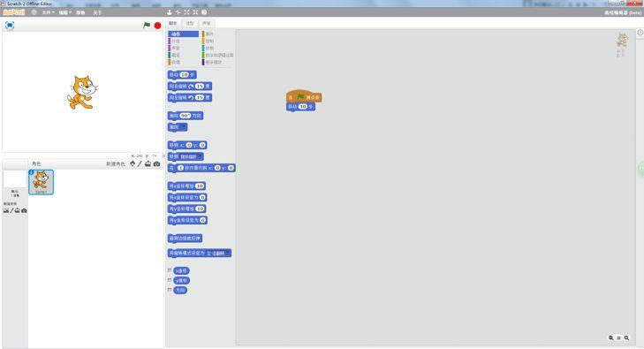Click the cat sprite on the stage
Viewport: 644px width, 349px height.
tap(82, 93)
